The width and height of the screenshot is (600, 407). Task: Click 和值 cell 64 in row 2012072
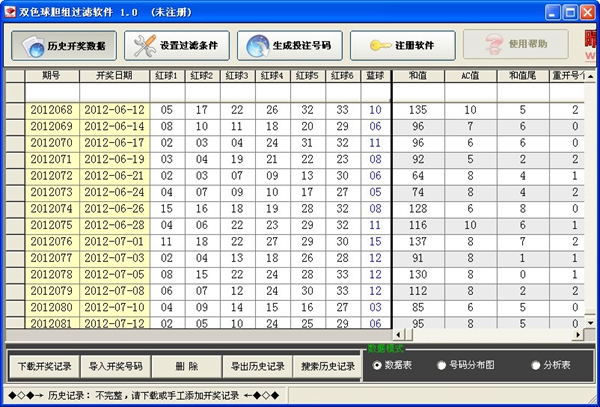(x=418, y=176)
